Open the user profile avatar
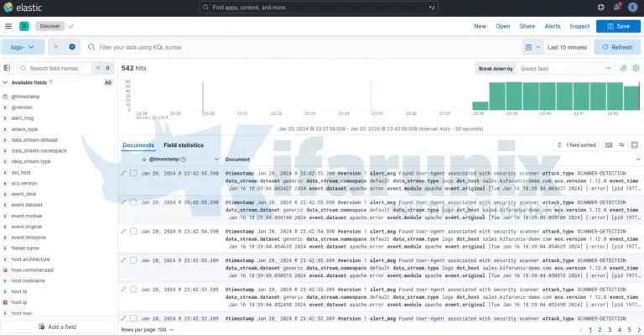The image size is (644, 335). point(633,7)
